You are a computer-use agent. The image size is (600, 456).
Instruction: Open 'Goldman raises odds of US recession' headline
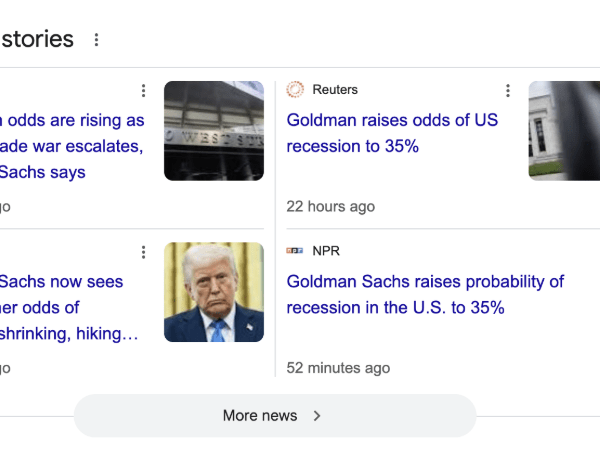click(392, 133)
